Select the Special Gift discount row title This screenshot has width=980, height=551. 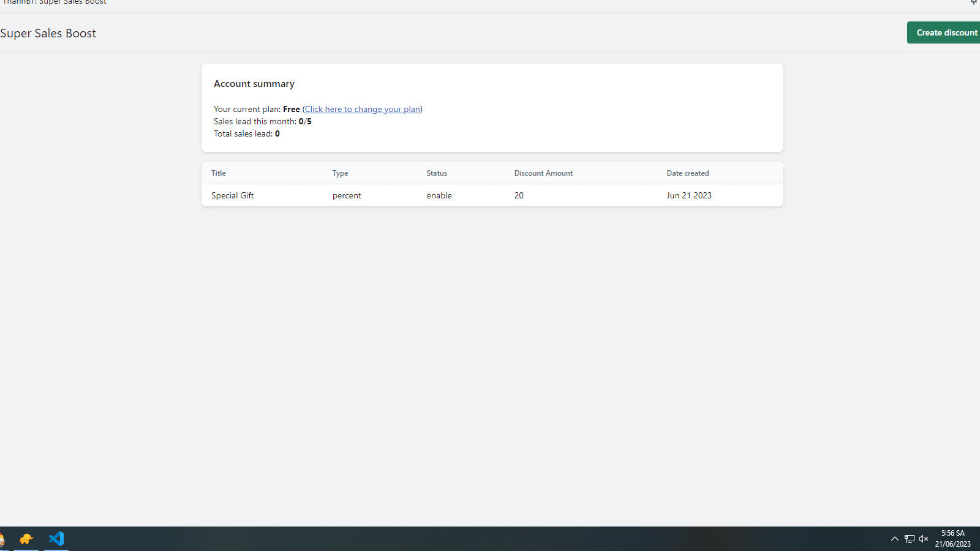click(x=232, y=195)
